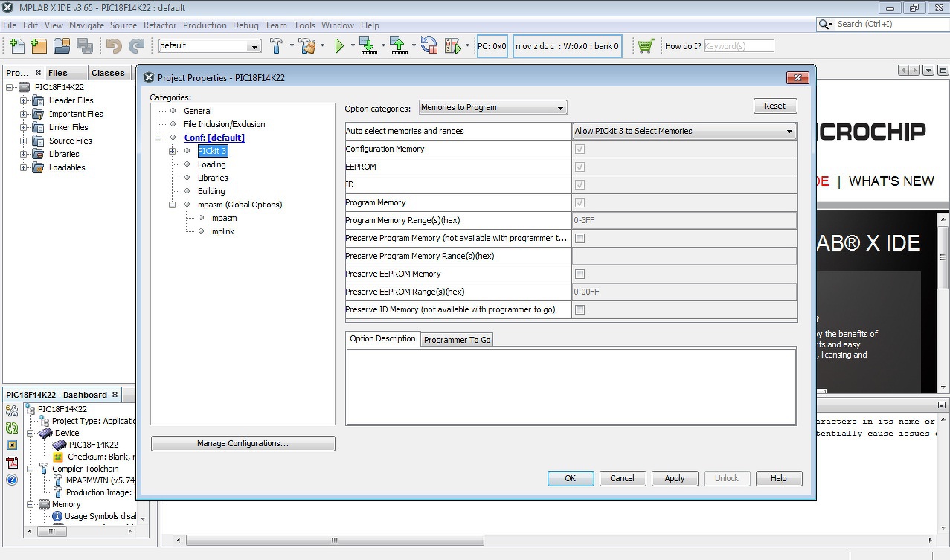Click the Preserve Program Memory Range(s) field
The image size is (950, 560).
coord(684,256)
